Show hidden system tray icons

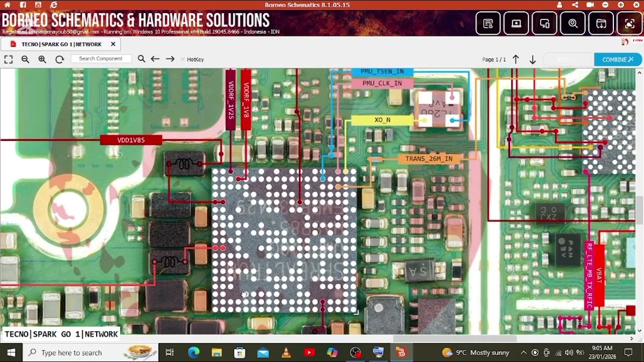(x=524, y=352)
